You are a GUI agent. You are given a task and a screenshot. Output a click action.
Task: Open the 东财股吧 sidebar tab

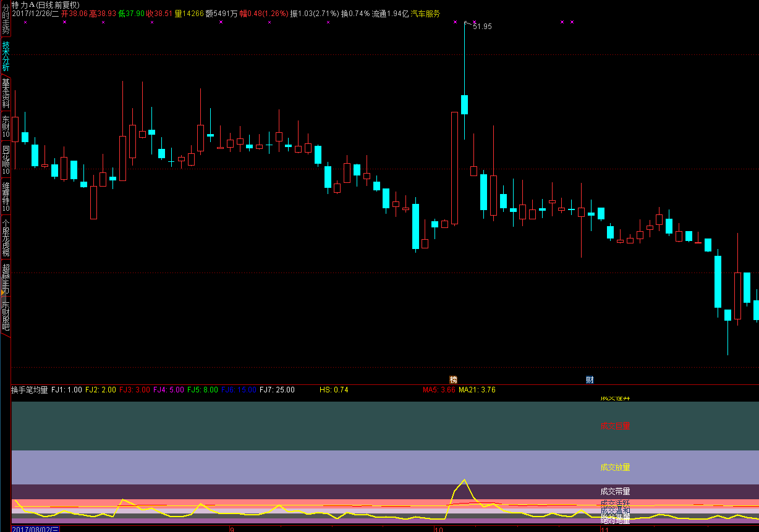pyautogui.click(x=6, y=316)
